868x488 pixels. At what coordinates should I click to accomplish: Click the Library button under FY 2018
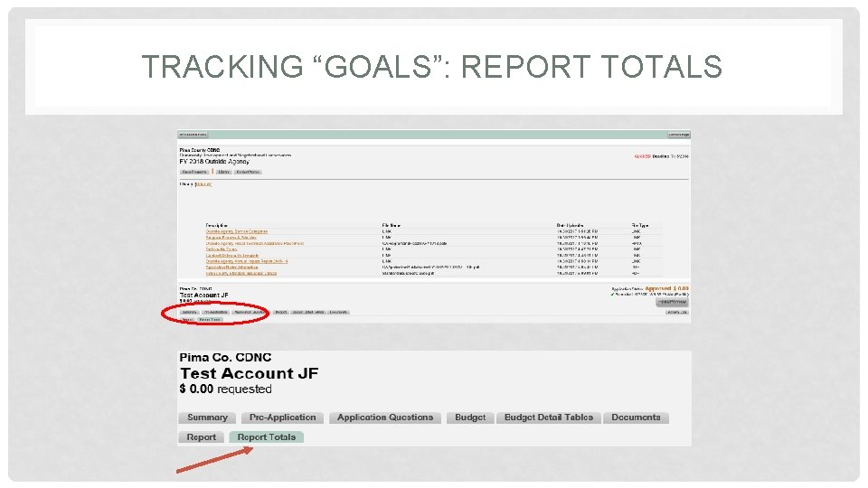pos(223,172)
